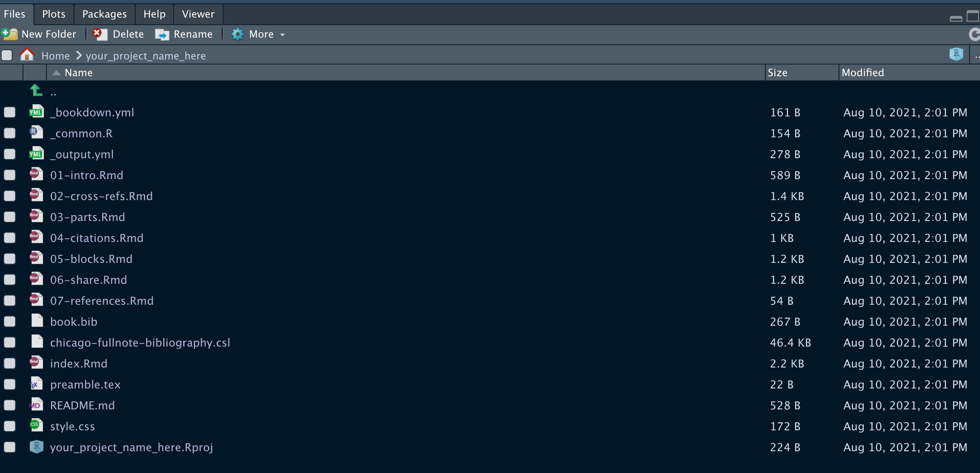Open the More dropdown arrow
The height and width of the screenshot is (473, 980).
[282, 35]
